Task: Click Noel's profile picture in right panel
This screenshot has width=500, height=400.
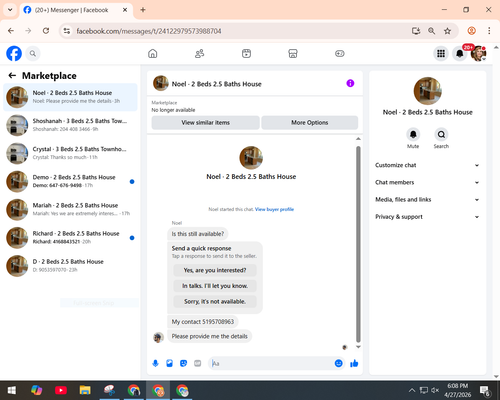Action: 428,91
